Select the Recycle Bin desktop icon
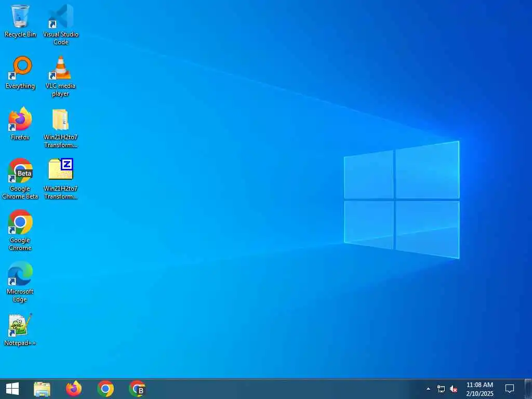 tap(20, 20)
